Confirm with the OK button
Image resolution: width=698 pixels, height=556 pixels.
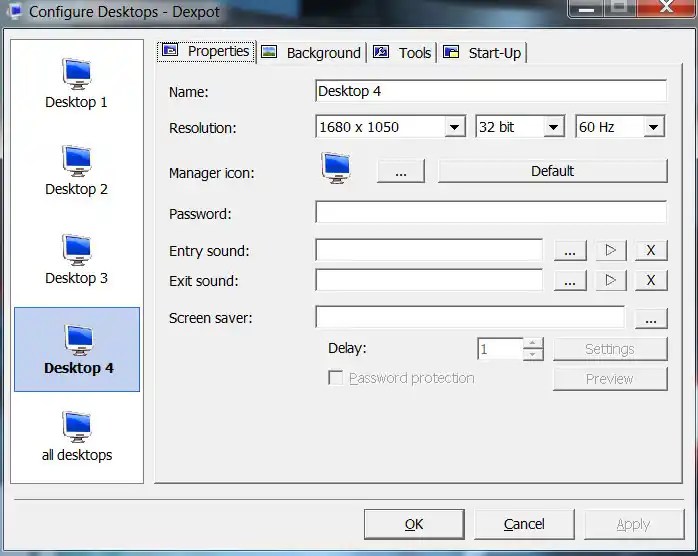click(414, 524)
